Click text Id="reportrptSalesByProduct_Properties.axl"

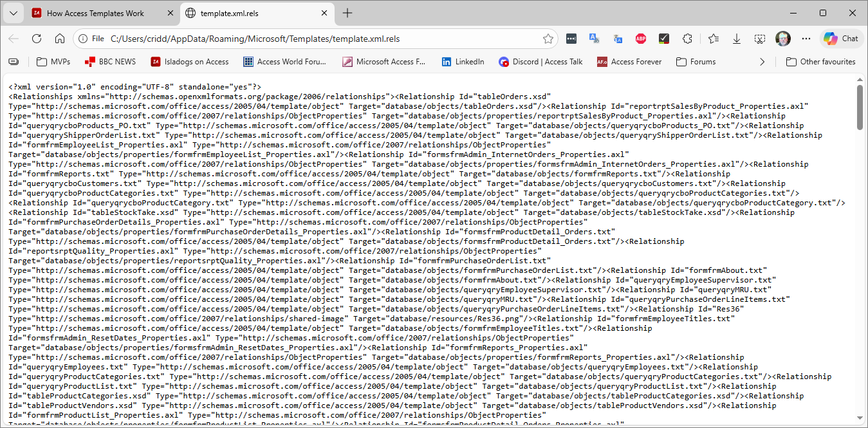(710, 106)
